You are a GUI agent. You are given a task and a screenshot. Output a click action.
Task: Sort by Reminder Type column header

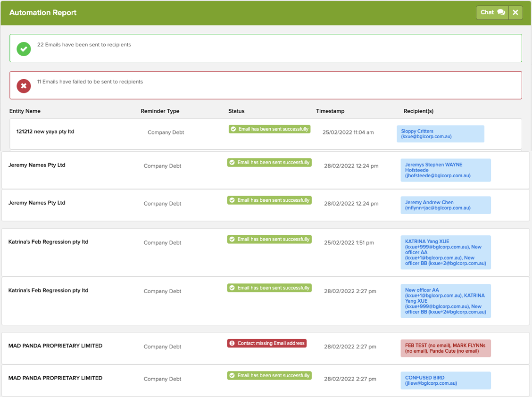(x=160, y=111)
